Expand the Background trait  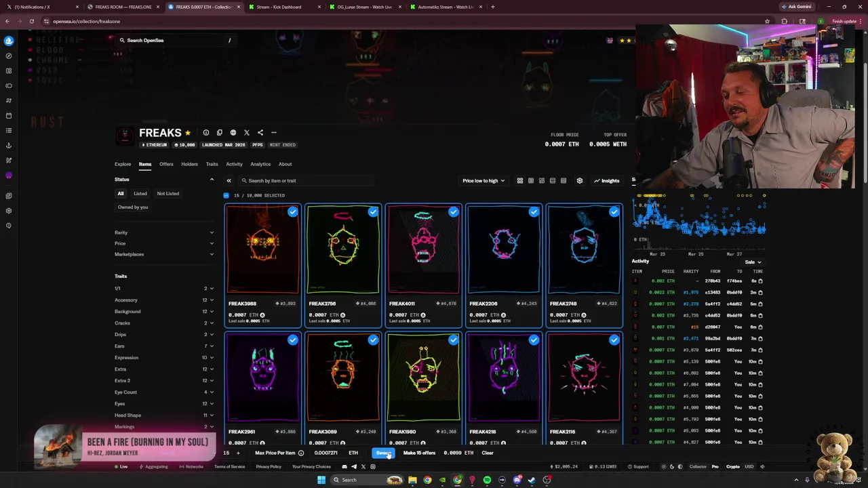(x=164, y=311)
